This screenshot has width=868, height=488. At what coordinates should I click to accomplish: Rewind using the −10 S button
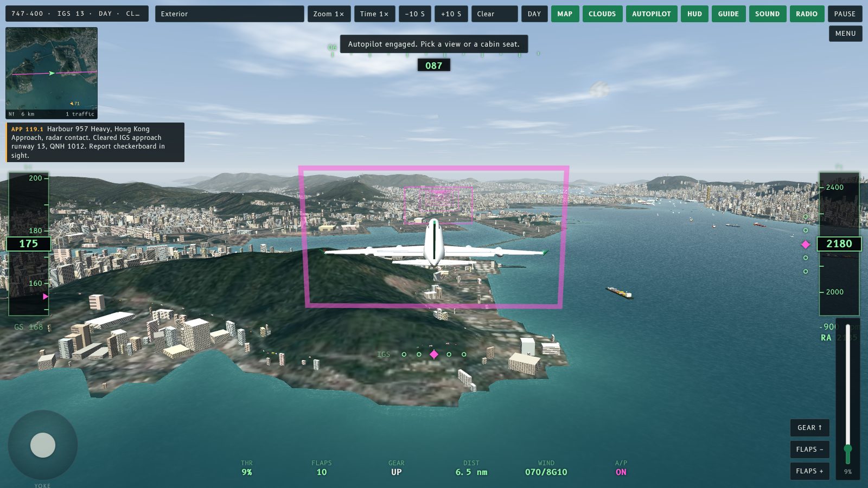tap(415, 14)
